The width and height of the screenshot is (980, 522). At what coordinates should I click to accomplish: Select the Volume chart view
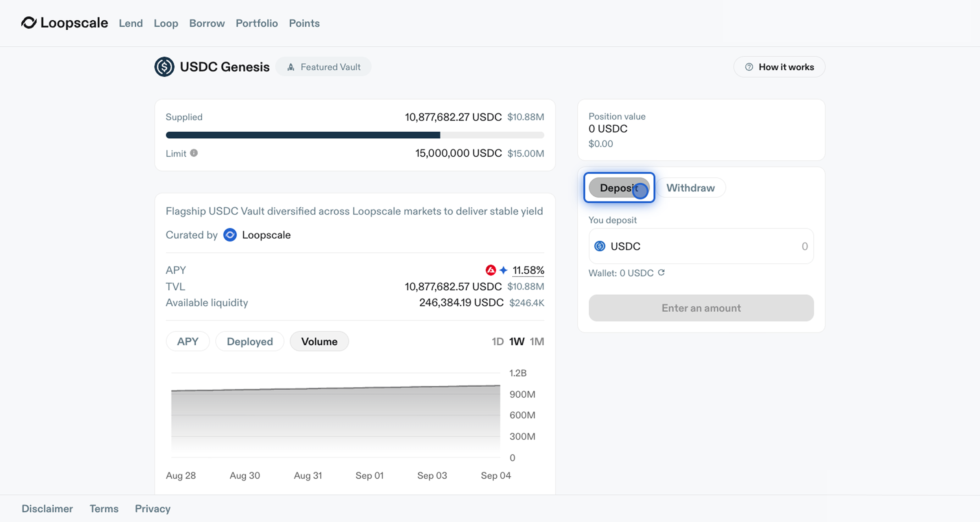(319, 341)
